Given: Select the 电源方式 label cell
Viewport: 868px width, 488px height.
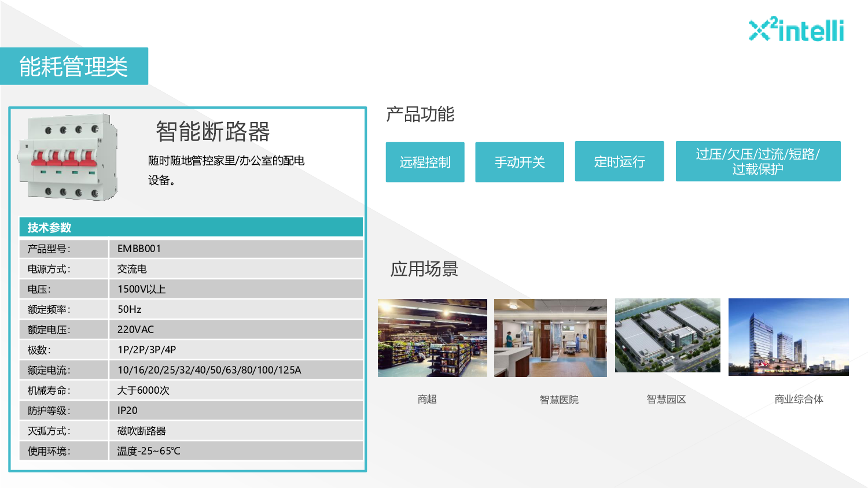Looking at the screenshot, I should [64, 269].
